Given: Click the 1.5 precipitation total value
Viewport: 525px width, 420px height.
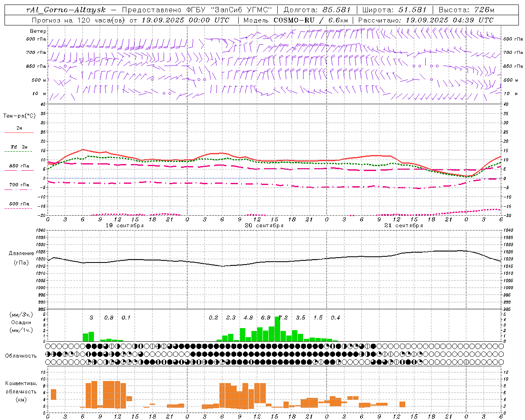Looking at the screenshot, I should click(x=318, y=317).
